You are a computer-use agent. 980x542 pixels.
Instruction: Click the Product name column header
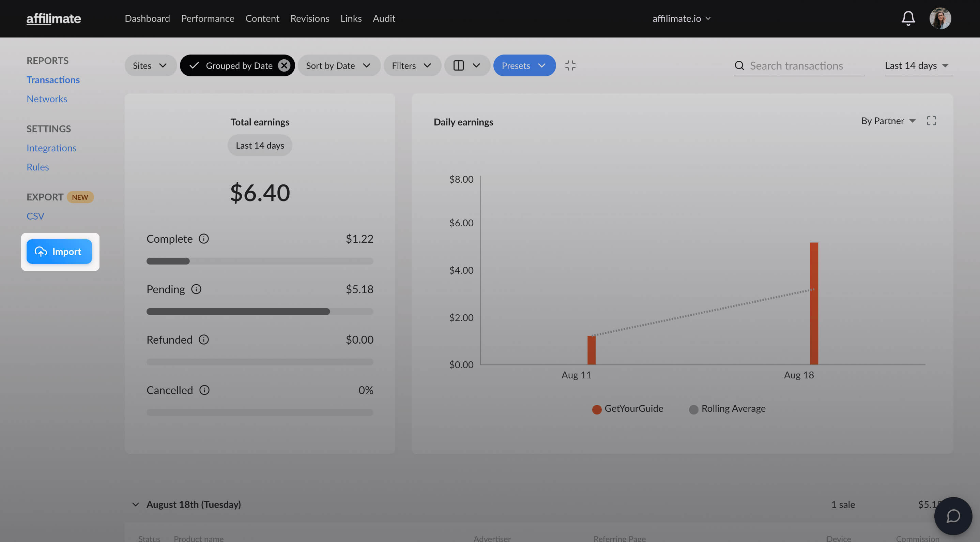click(199, 538)
